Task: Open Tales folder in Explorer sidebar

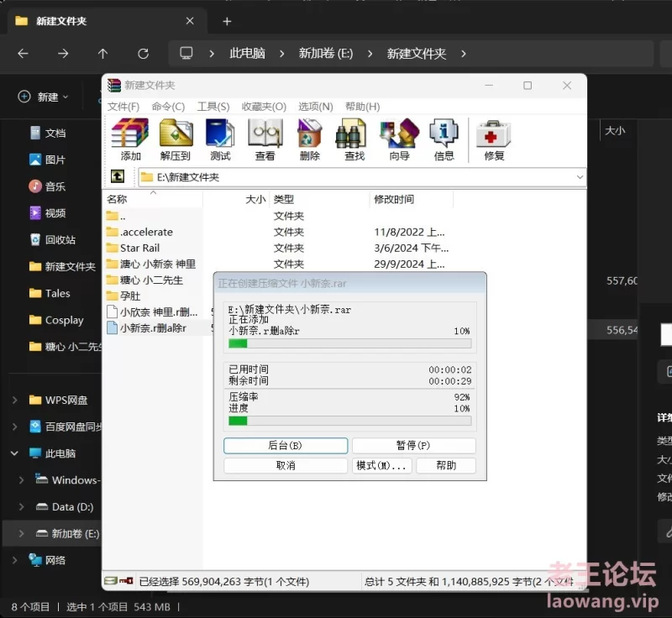Action: click(50, 293)
